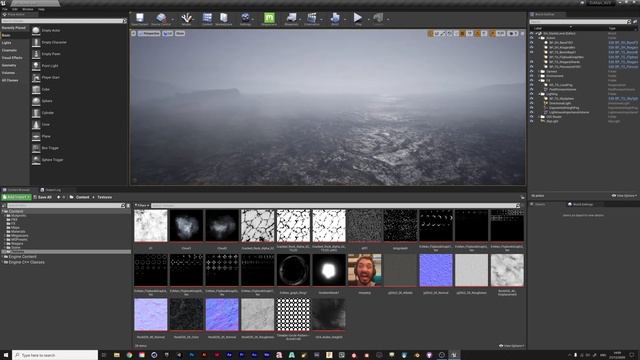640x360 pixels.
Task: Toggle visibility eye of PostProcessVolume row
Action: [x=531, y=89]
